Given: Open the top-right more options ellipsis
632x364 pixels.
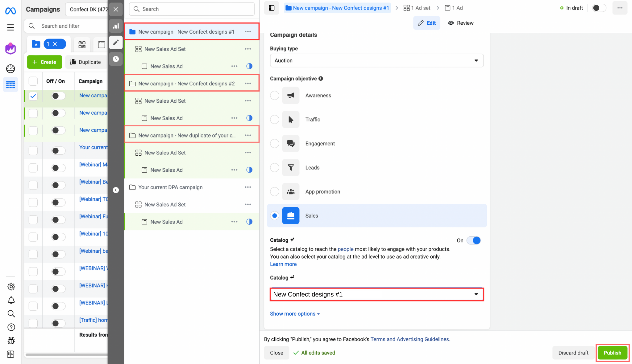Looking at the screenshot, I should tap(620, 8).
